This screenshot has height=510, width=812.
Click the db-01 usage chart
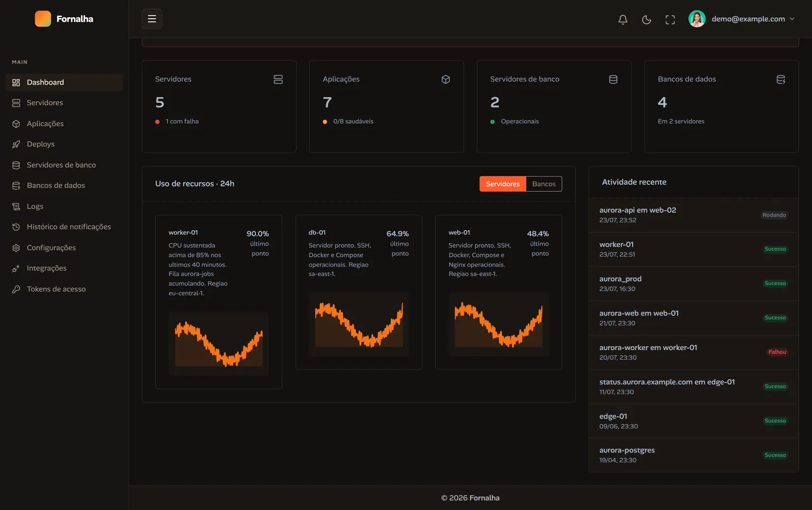359,324
